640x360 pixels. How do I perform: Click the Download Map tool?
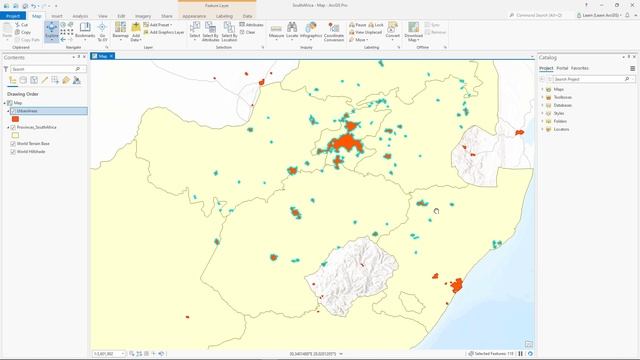pos(413,31)
